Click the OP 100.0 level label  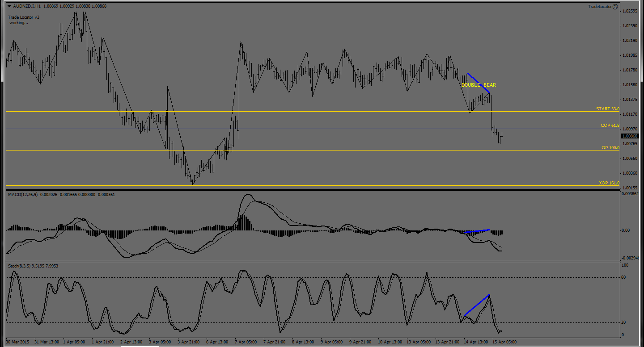[x=610, y=148]
